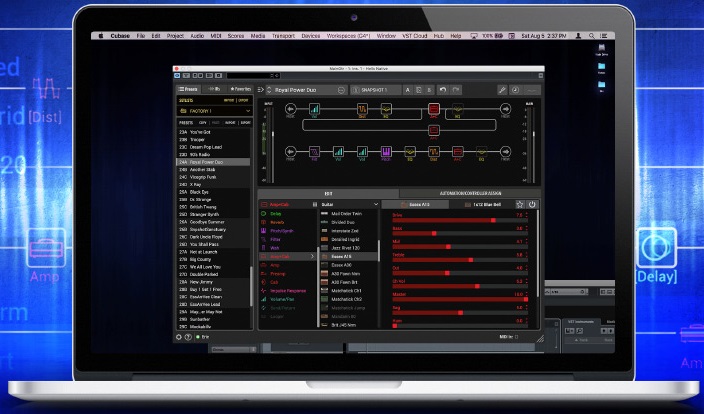
Task: Load preset 26A Goodbye Summer
Action: pos(213,222)
